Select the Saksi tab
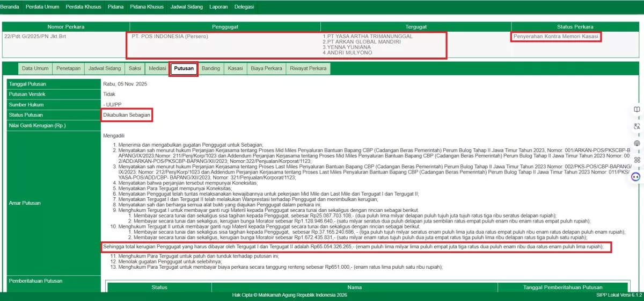 click(x=135, y=69)
